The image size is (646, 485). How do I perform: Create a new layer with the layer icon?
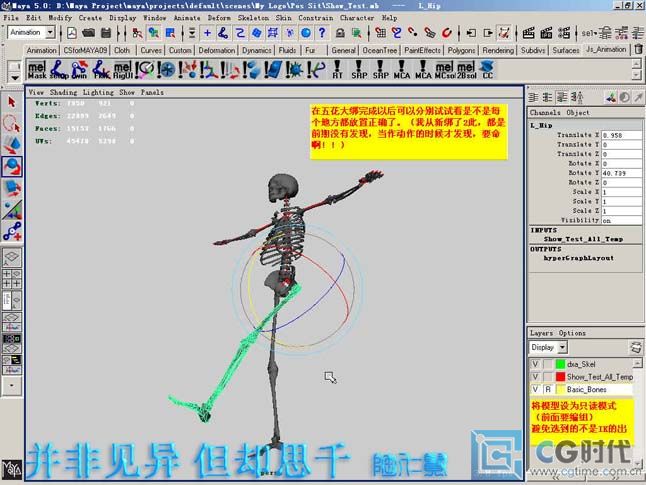click(636, 347)
